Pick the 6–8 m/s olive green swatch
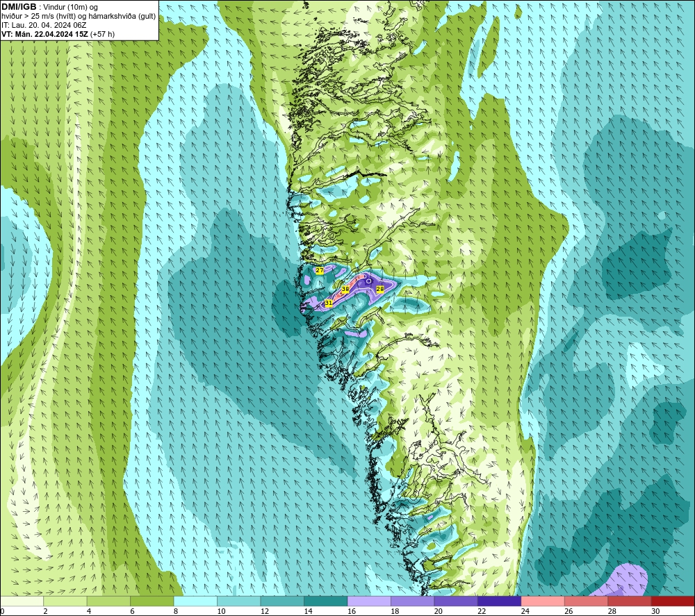Image resolution: width=695 pixels, height=616 pixels. 152,601
